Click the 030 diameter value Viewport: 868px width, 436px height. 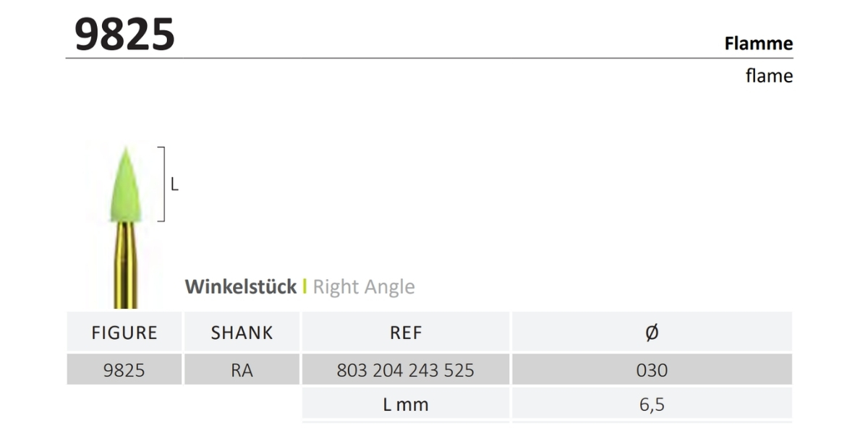(652, 370)
